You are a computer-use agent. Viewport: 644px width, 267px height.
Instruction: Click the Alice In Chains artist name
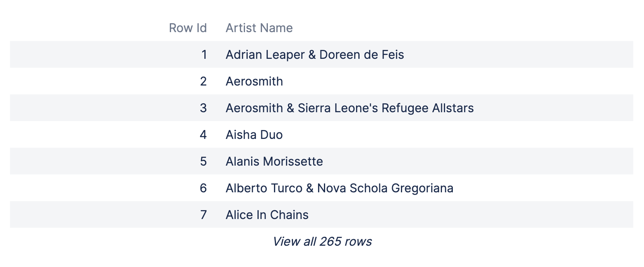point(267,215)
